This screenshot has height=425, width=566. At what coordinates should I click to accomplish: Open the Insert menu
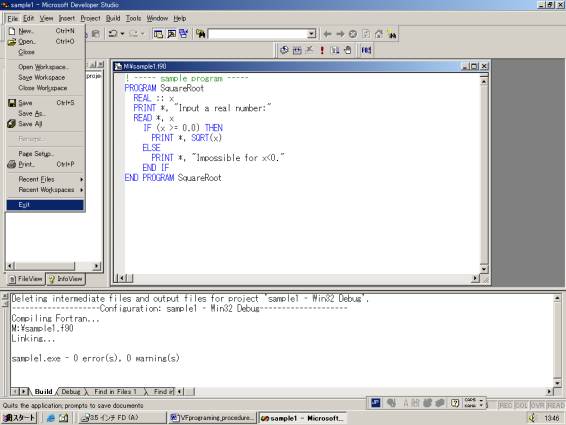[66, 18]
